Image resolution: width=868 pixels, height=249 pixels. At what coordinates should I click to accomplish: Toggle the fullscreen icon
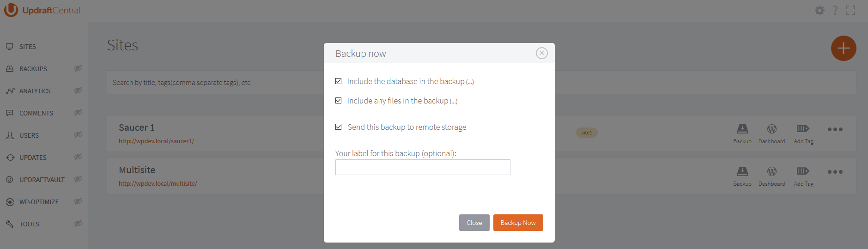tap(850, 10)
